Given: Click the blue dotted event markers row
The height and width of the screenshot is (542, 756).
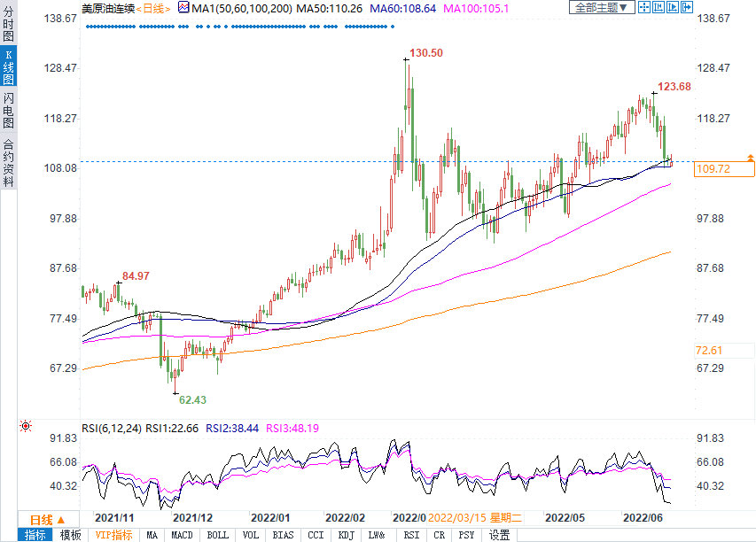Looking at the screenshot, I should pos(239,27).
